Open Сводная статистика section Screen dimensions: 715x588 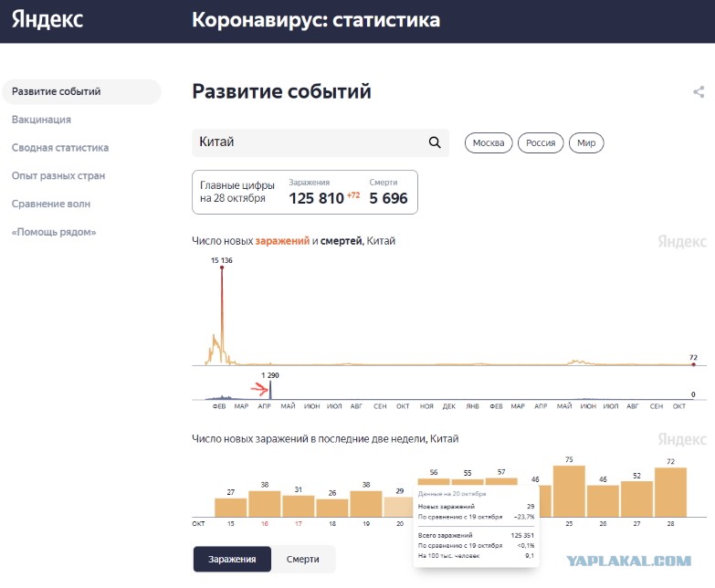pyautogui.click(x=60, y=148)
